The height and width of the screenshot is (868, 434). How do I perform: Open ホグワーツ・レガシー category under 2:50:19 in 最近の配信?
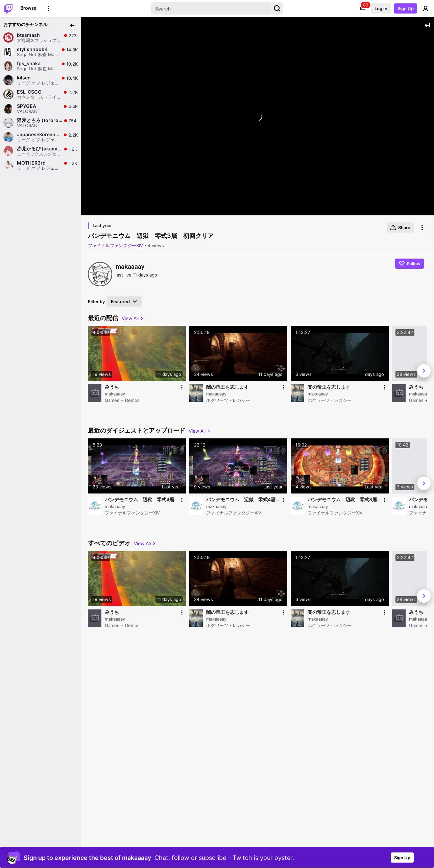point(228,401)
